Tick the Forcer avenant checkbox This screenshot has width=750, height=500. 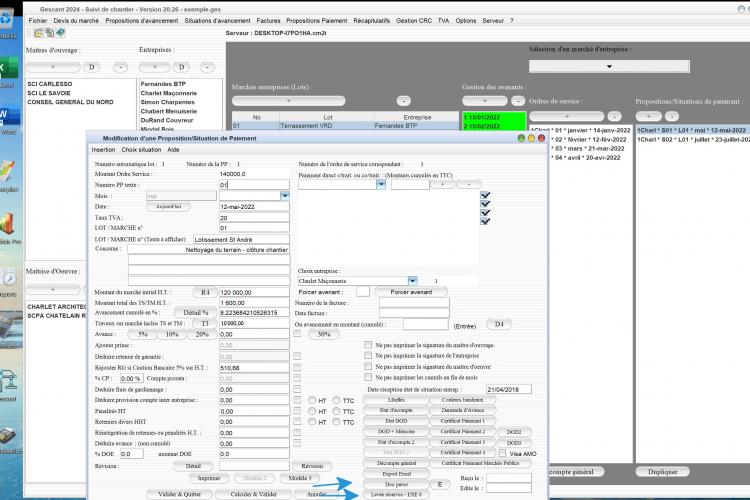click(x=363, y=291)
